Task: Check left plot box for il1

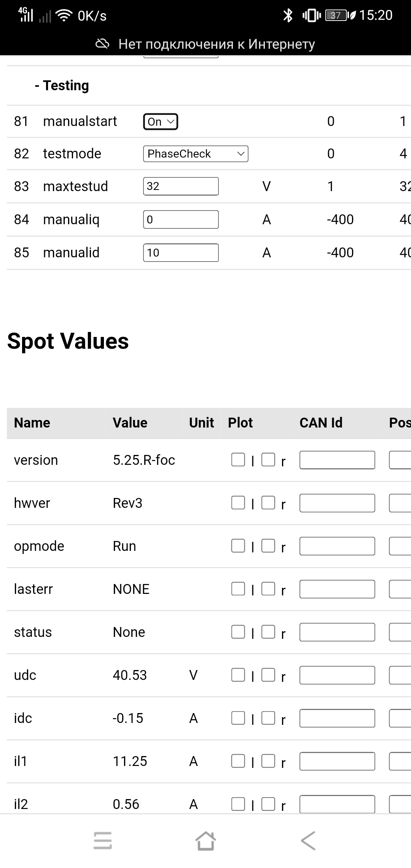Action: (x=238, y=761)
